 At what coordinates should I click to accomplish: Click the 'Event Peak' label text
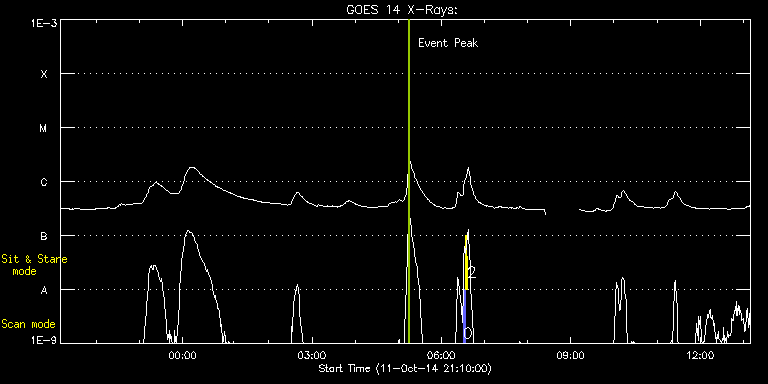point(448,43)
